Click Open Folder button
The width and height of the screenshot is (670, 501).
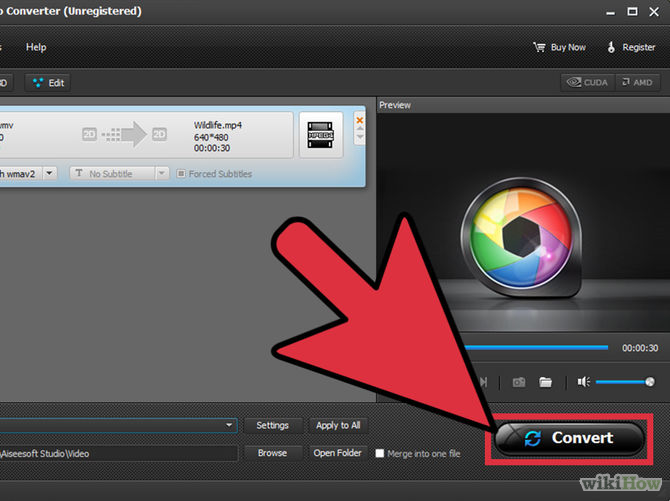pos(338,453)
